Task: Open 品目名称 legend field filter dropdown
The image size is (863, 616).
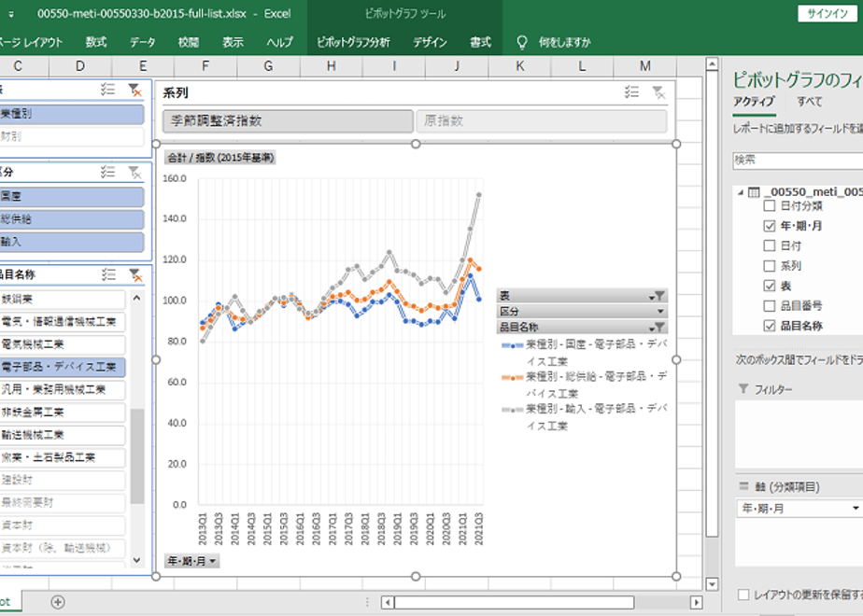Action: (x=658, y=328)
